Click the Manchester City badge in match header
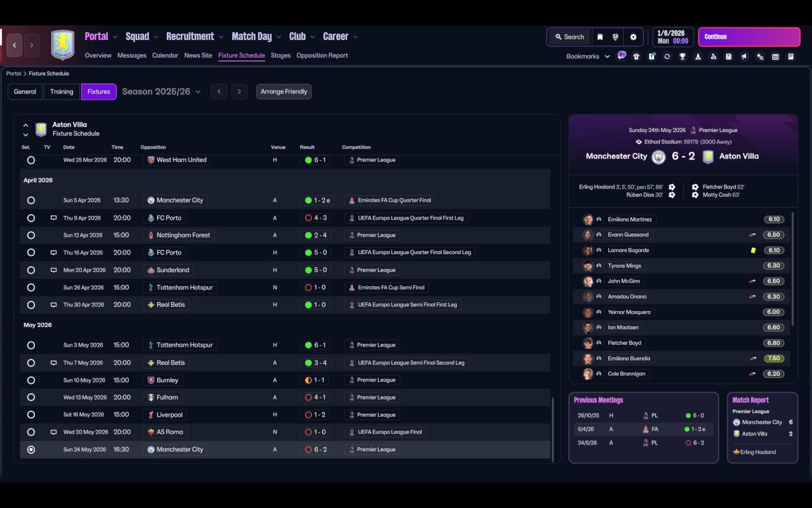Screen dimensions: 812x508 pos(658,157)
